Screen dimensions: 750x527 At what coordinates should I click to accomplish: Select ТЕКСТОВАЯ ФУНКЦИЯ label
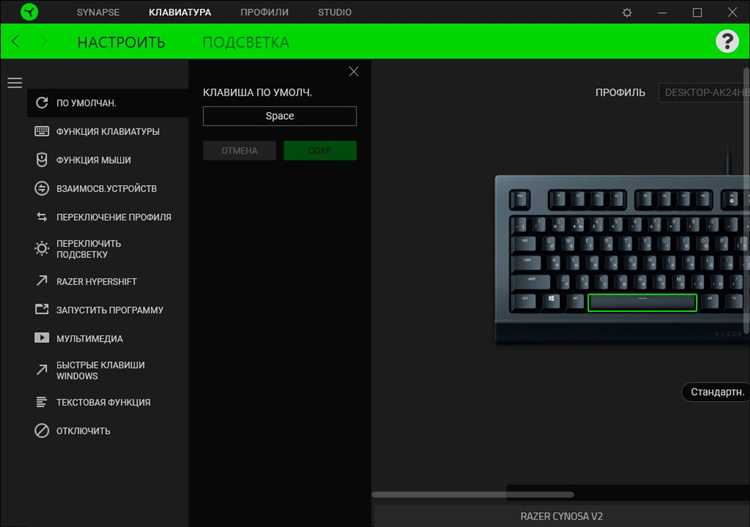tap(103, 403)
